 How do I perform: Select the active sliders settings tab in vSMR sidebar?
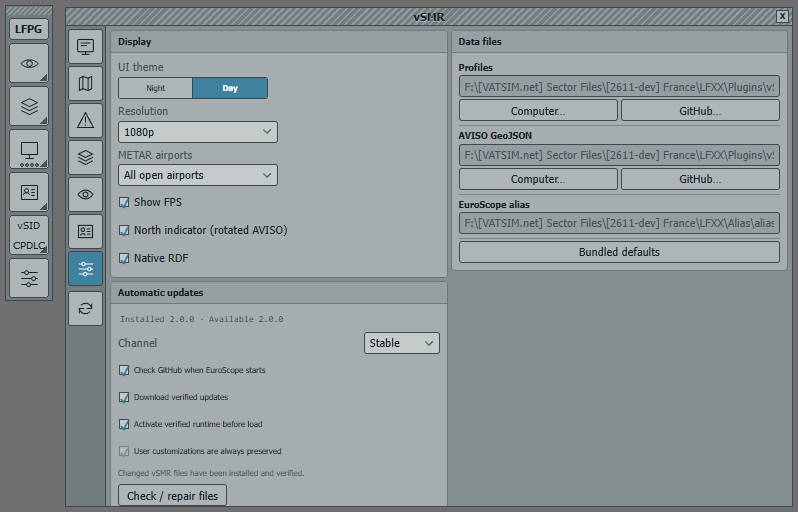coord(86,268)
